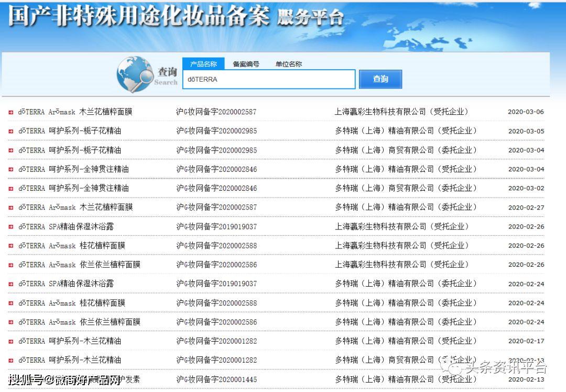Open 呵护系列-栀子花精油 link dated 2020-03-05
Image resolution: width=566 pixels, height=392 pixels.
pyautogui.click(x=70, y=131)
